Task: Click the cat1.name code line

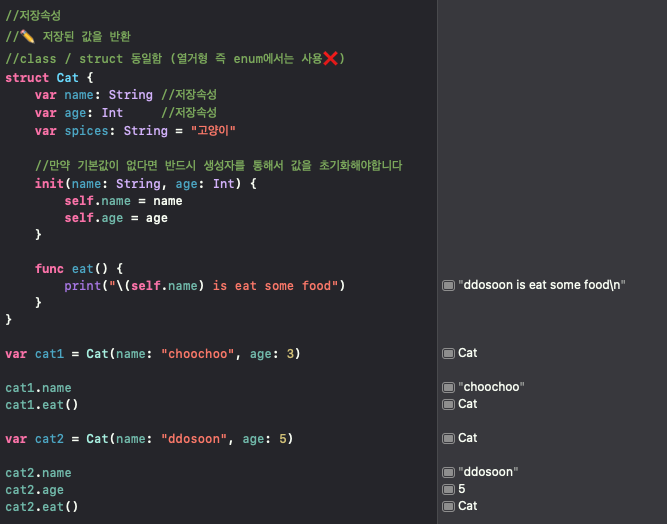Action: tap(38, 388)
